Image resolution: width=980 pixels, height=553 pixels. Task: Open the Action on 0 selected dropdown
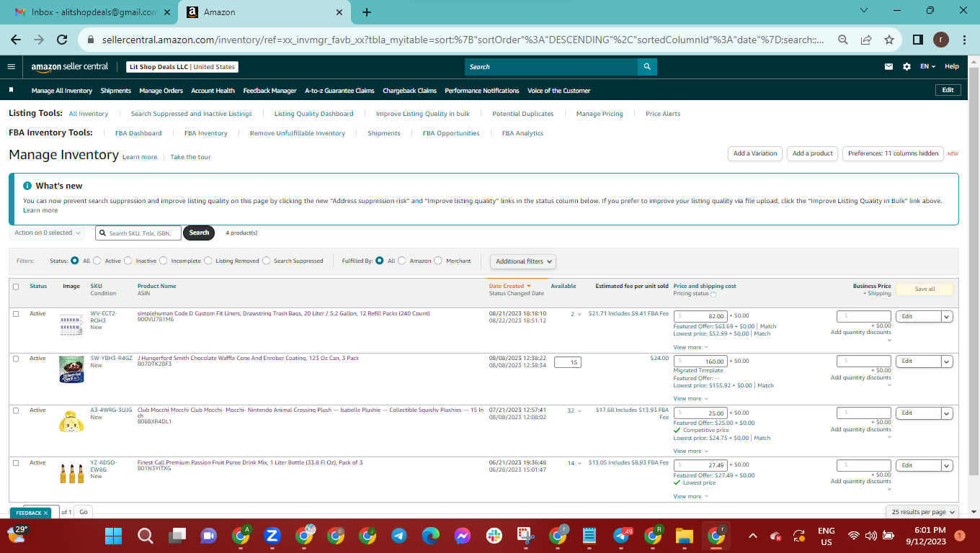coord(48,233)
